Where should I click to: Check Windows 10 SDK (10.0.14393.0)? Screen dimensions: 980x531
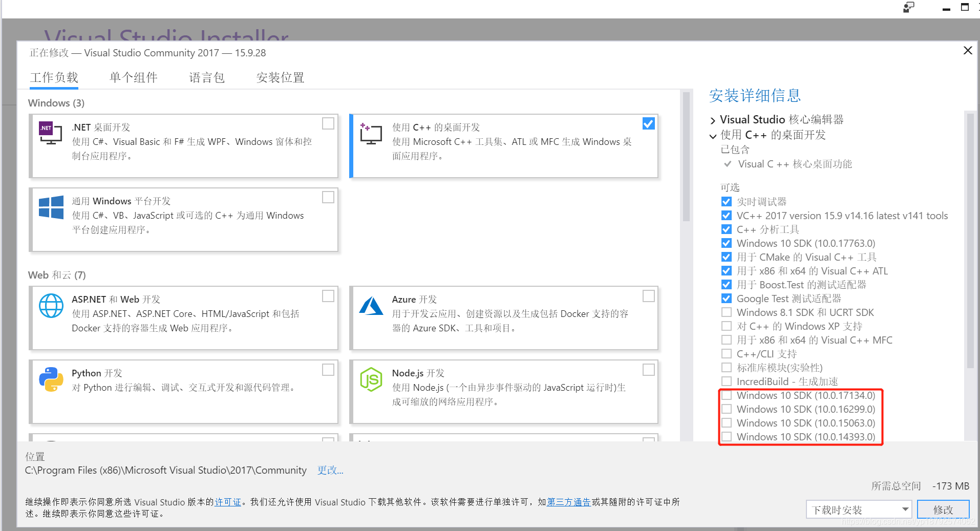click(x=726, y=436)
